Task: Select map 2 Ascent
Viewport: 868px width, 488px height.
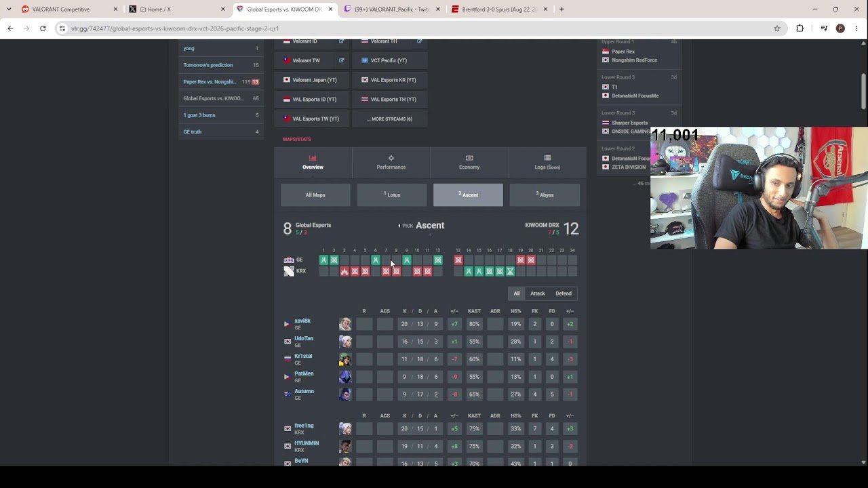Action: coord(468,195)
